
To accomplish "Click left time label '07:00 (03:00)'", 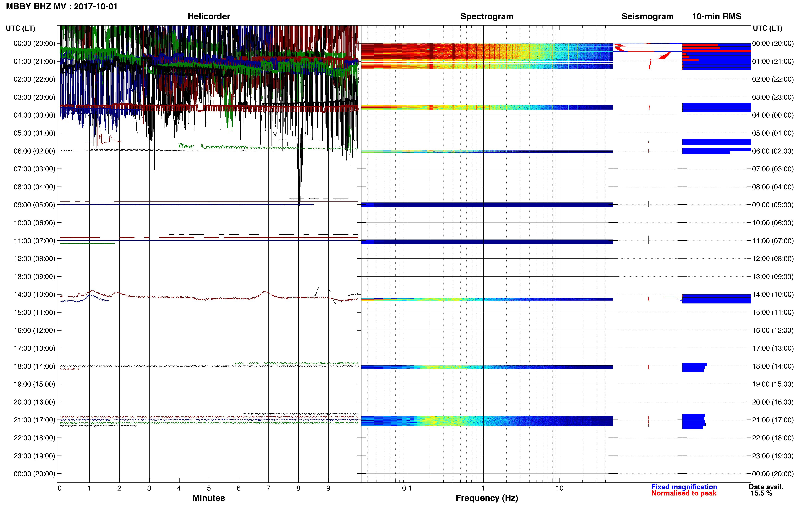I will [x=34, y=169].
